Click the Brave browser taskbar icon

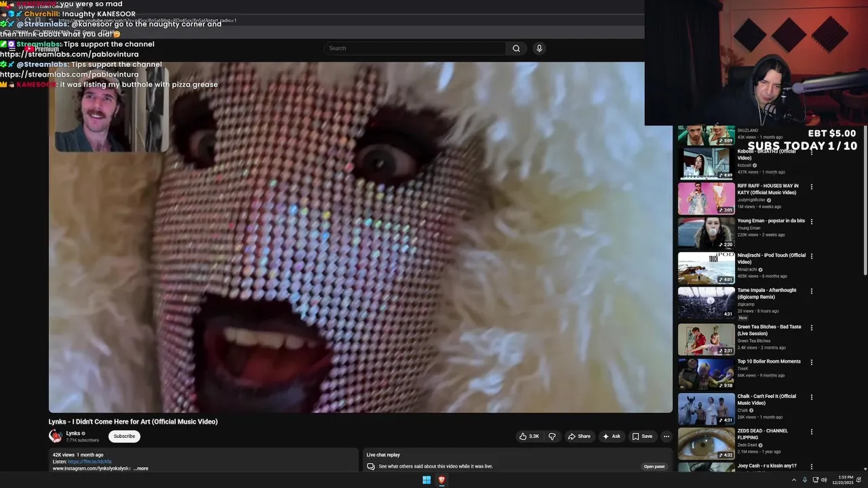point(441,480)
